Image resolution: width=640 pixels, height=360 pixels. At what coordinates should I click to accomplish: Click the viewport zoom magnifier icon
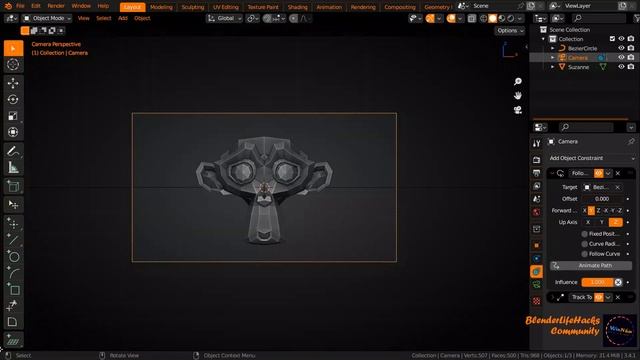coord(518,82)
